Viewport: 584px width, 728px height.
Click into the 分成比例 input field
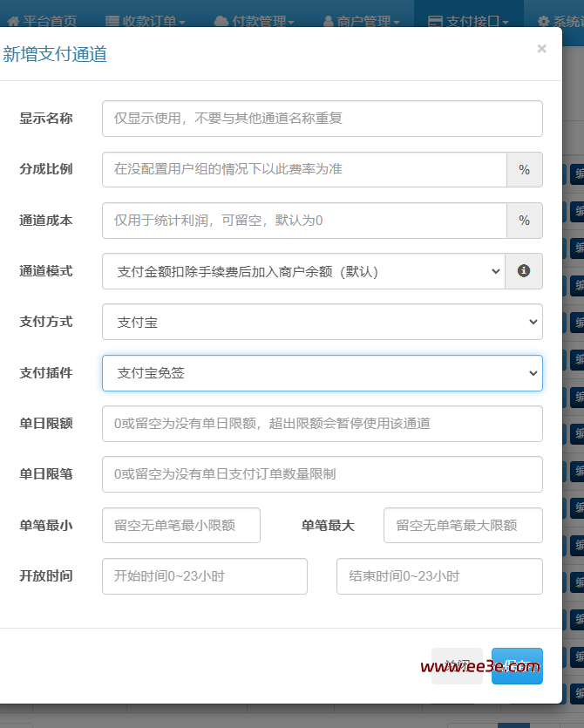pos(303,169)
